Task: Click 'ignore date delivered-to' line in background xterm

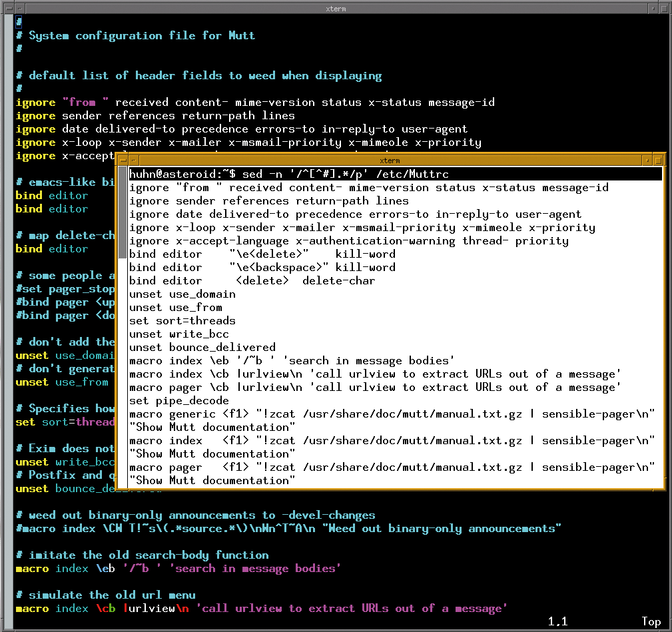Action: (242, 129)
